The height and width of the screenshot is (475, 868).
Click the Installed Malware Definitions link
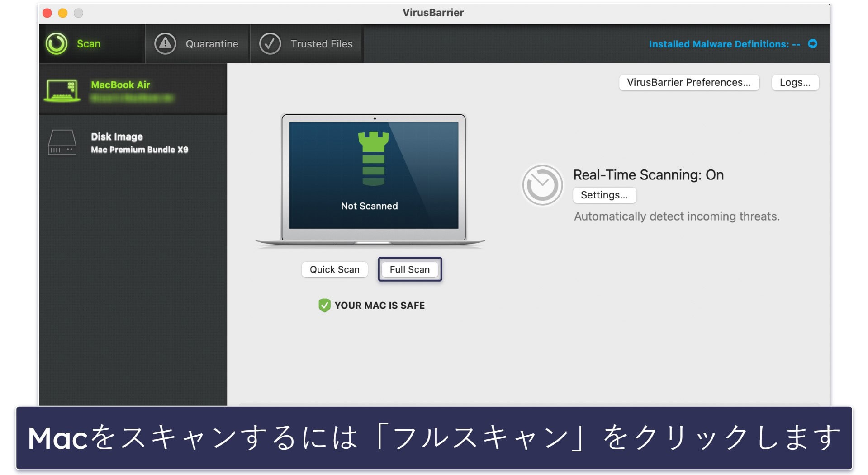(x=725, y=44)
